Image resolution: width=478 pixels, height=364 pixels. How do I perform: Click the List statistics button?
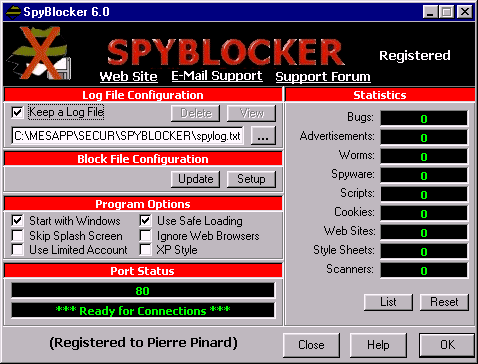388,302
